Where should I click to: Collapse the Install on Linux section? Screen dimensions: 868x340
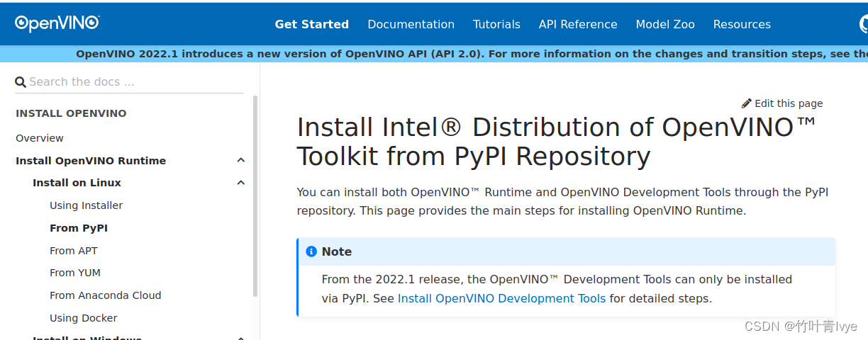click(241, 183)
